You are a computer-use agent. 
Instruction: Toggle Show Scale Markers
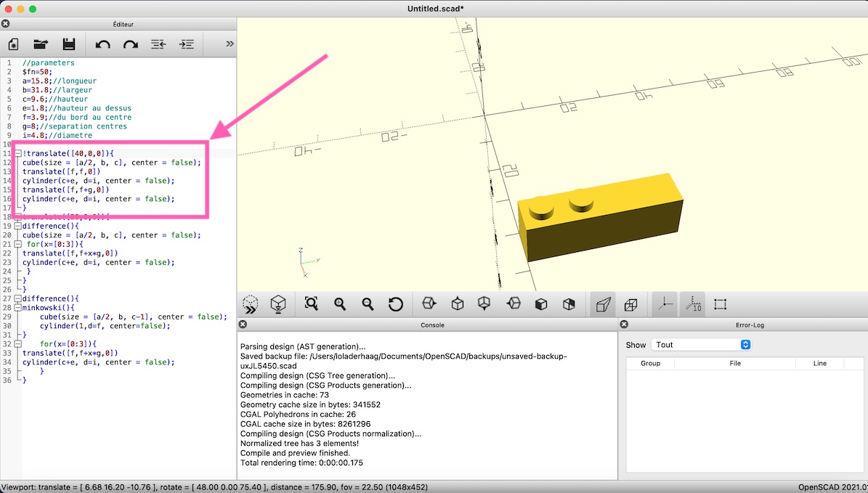(692, 304)
